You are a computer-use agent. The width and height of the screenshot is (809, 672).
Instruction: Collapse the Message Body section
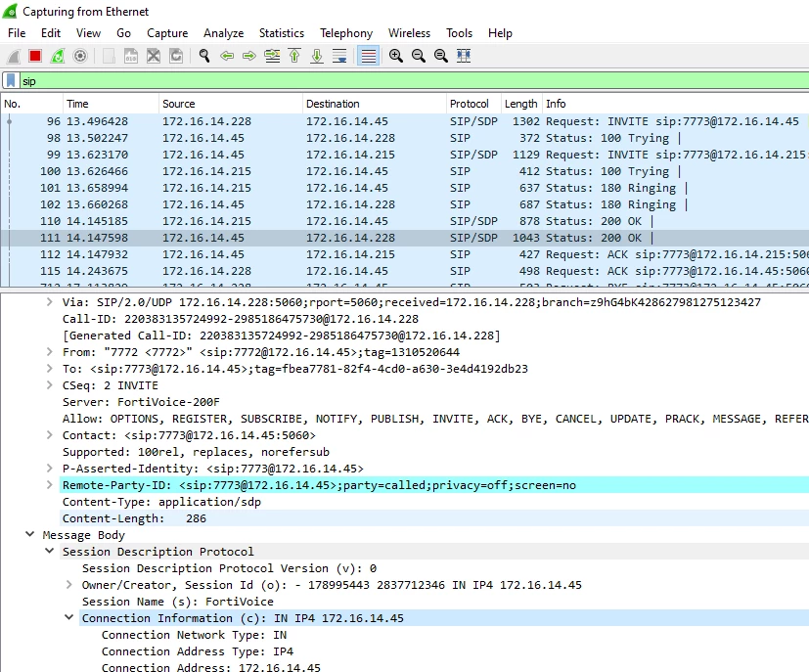pyautogui.click(x=30, y=535)
